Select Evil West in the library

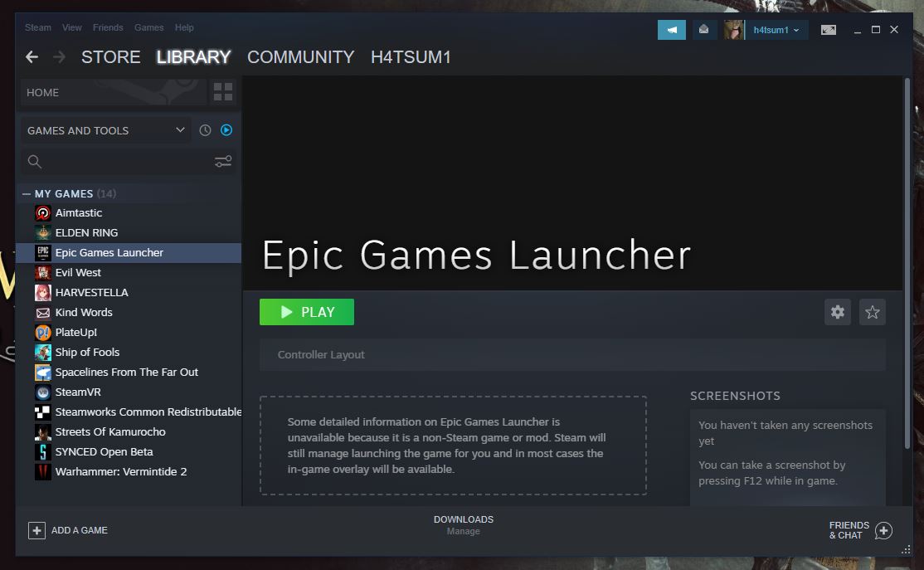point(129,272)
